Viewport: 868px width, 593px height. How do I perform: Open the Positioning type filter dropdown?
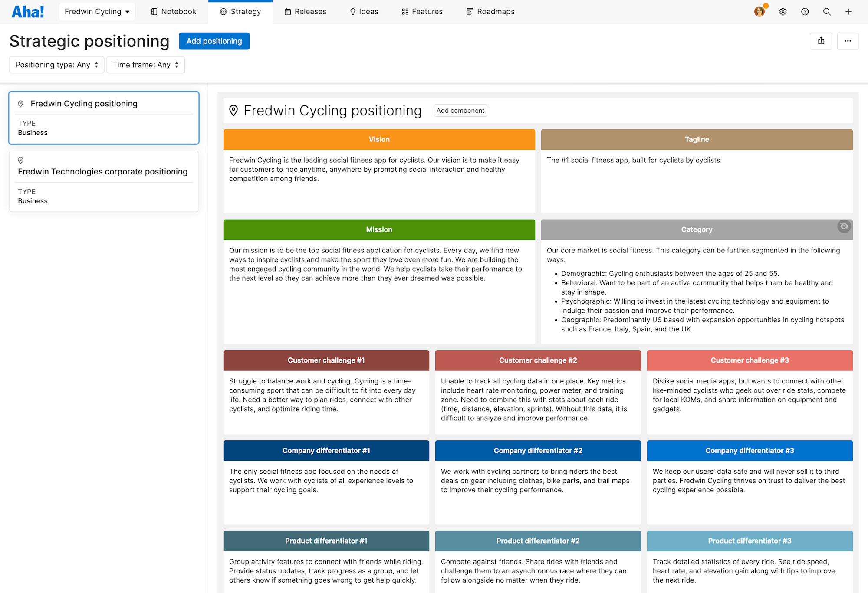click(57, 65)
